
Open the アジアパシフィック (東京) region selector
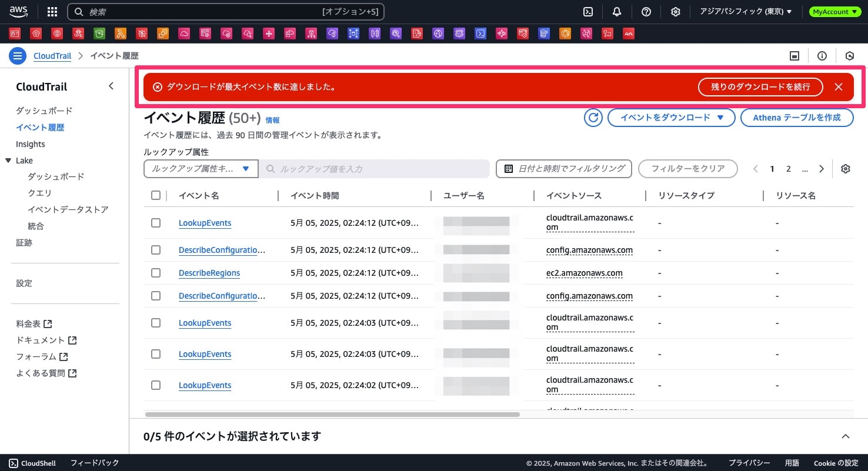(746, 12)
